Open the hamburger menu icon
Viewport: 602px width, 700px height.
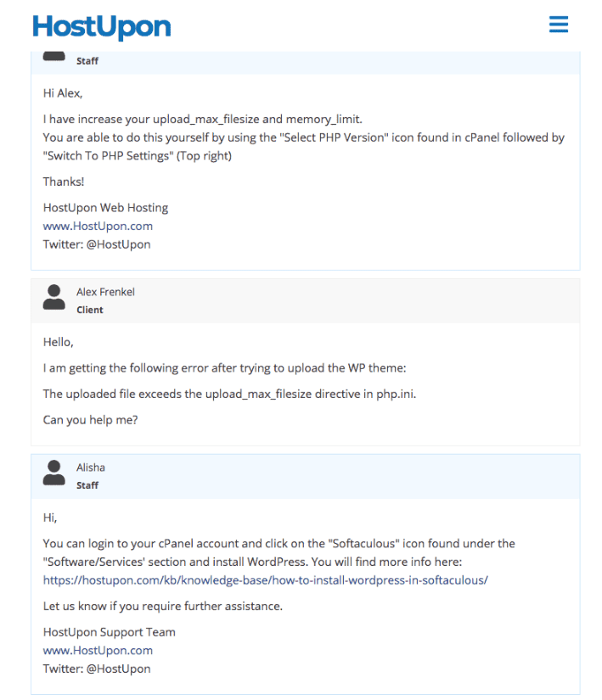click(x=558, y=24)
